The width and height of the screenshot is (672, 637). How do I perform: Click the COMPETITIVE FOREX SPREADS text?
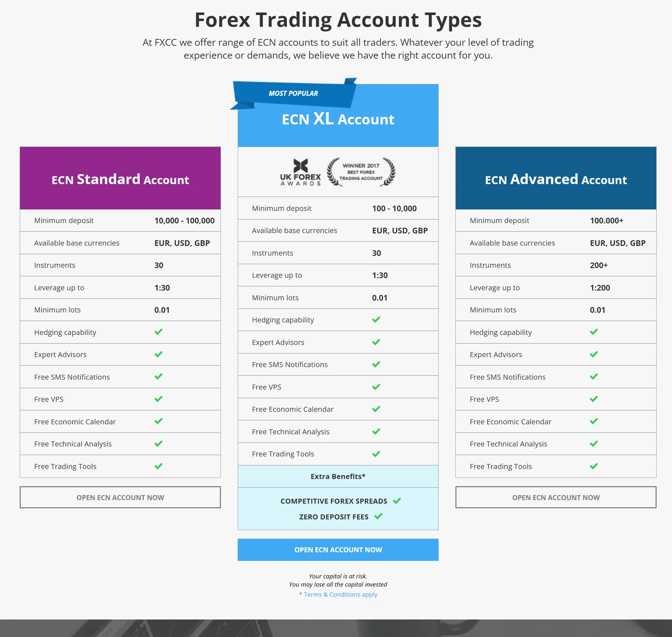tap(334, 501)
